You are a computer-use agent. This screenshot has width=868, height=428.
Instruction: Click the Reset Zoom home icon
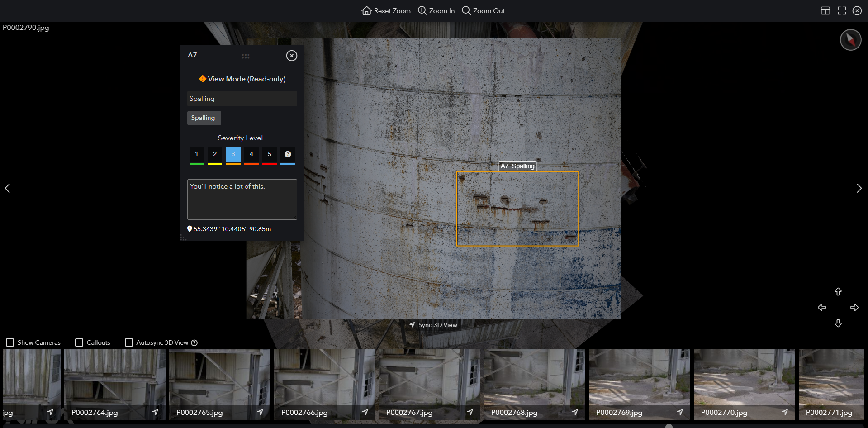pyautogui.click(x=366, y=11)
